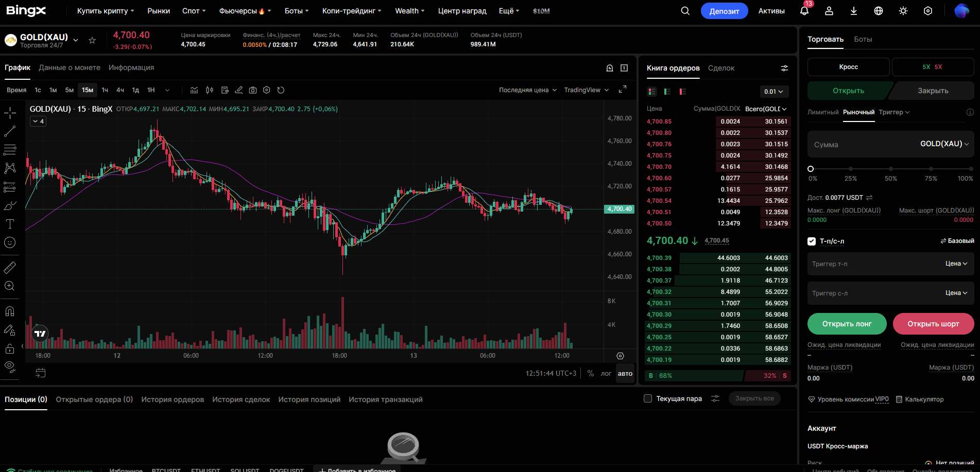
Task: Open the Триггер order type dropdown
Action: click(x=894, y=112)
